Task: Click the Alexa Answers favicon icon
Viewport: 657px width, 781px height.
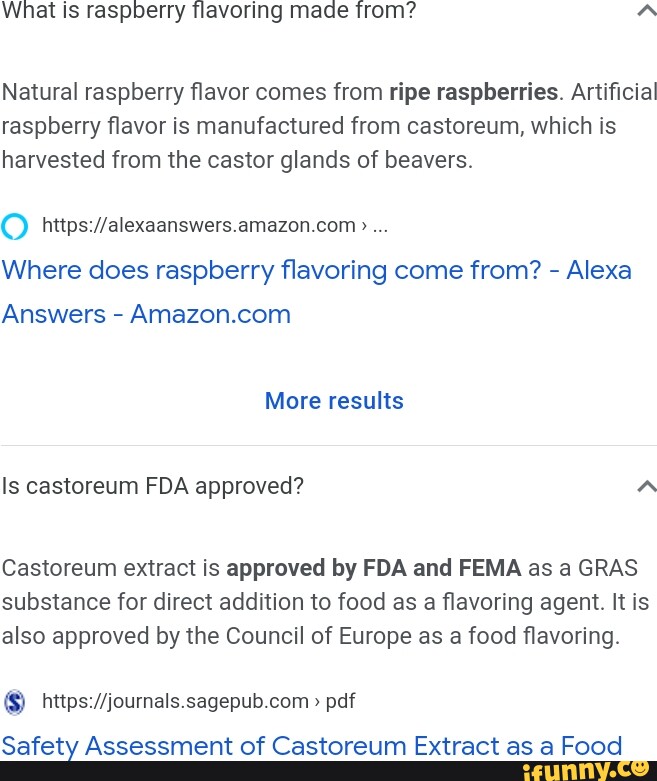Action: tap(14, 226)
